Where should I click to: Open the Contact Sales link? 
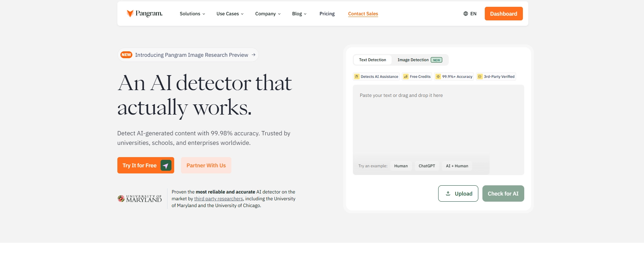click(363, 14)
